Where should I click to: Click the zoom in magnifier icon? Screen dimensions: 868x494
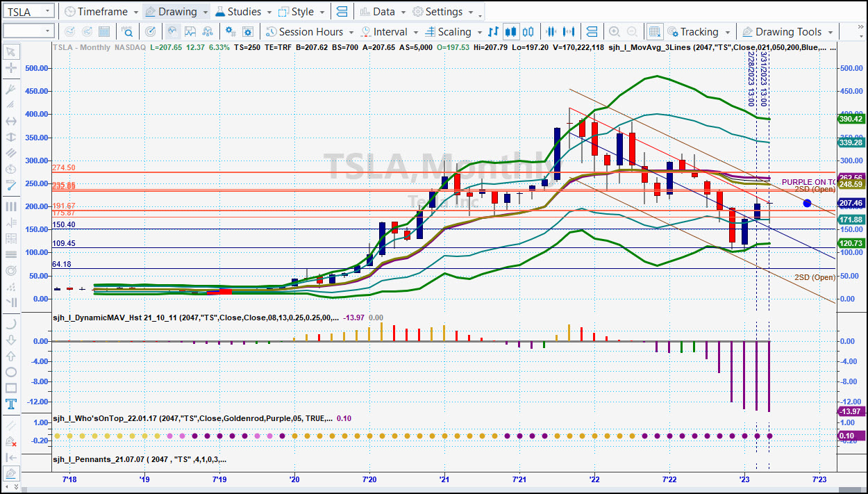[615, 31]
